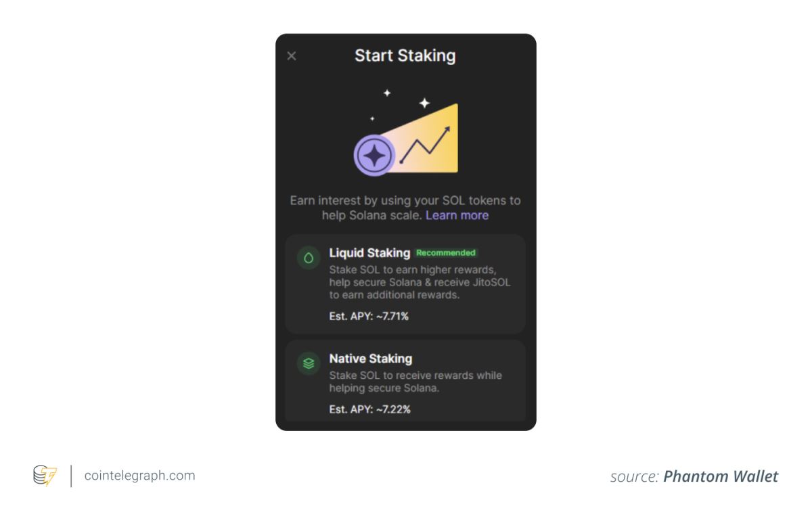Click the rising arrow chart graphic
812x521 pixels.
[425, 144]
